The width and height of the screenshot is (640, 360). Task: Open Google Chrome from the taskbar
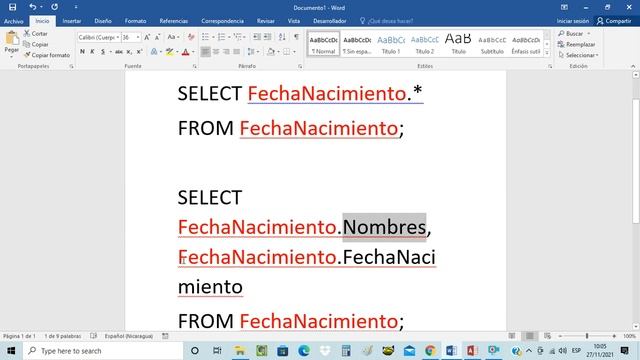(430, 351)
